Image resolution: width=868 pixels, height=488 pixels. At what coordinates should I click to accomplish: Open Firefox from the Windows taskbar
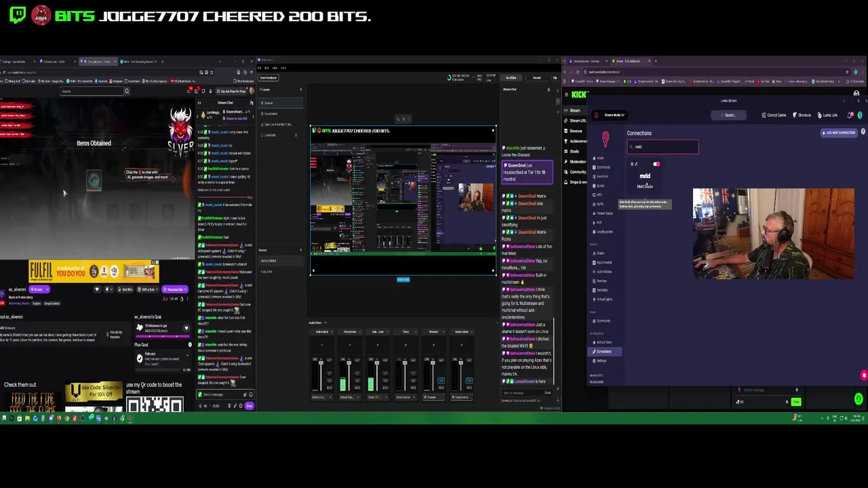coord(59,418)
